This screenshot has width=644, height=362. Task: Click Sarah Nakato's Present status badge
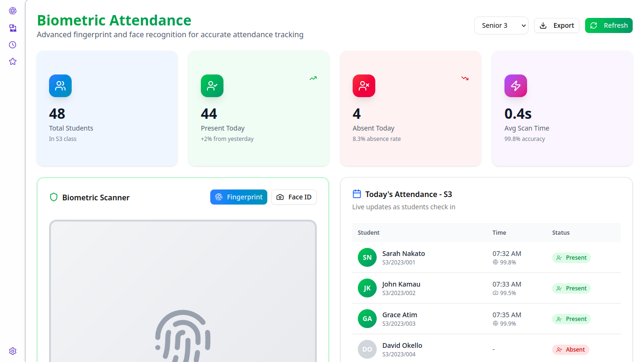tap(571, 258)
